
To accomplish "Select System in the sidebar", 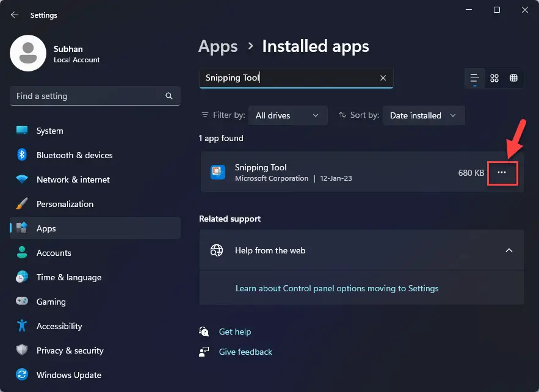I will pyautogui.click(x=95, y=131).
